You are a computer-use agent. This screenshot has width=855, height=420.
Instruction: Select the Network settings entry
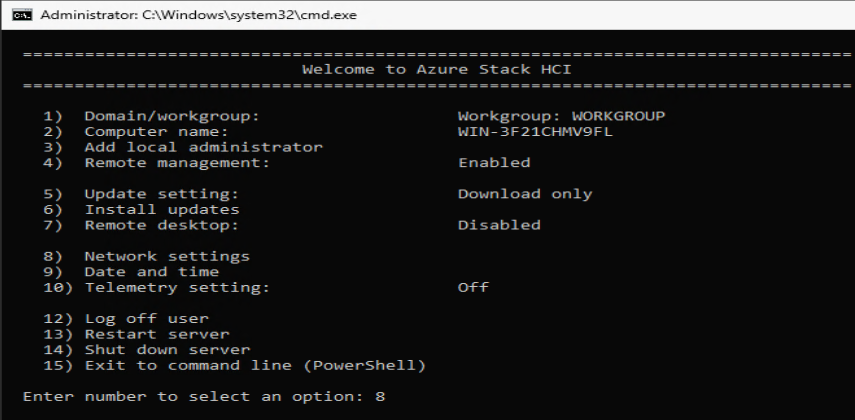[x=166, y=256]
